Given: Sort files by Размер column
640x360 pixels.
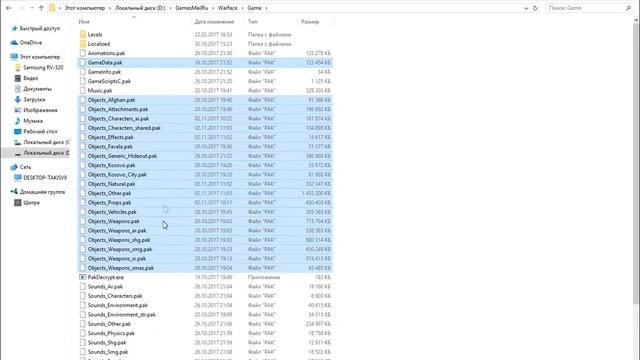Looking at the screenshot, I should 310,22.
